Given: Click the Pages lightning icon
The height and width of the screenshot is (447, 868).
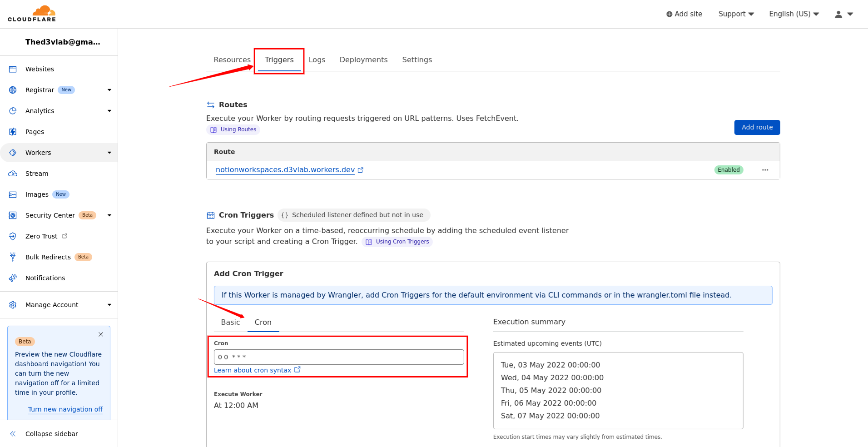Looking at the screenshot, I should click(x=13, y=132).
